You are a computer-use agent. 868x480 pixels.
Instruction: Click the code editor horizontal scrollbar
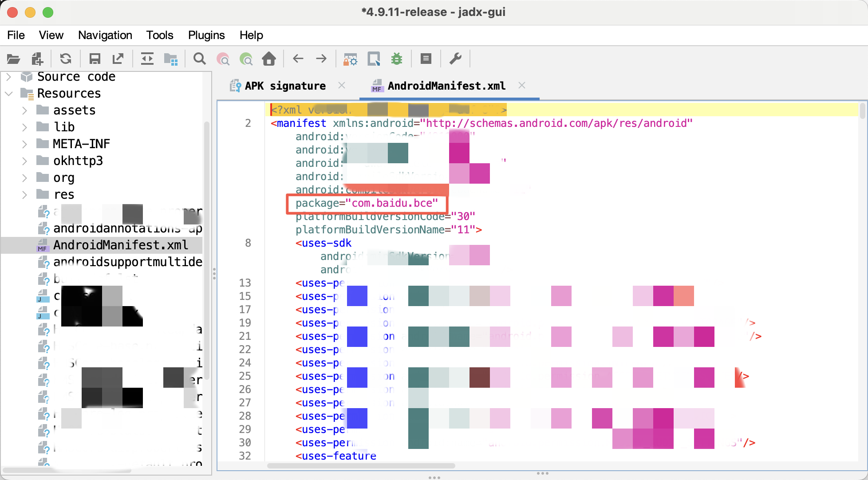pos(361,466)
